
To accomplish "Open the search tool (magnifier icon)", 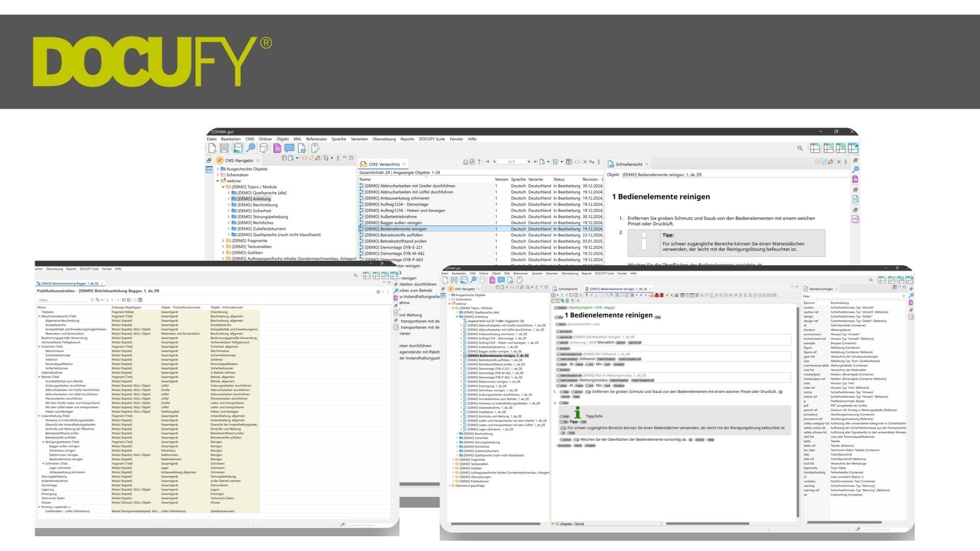I will click(x=251, y=147).
